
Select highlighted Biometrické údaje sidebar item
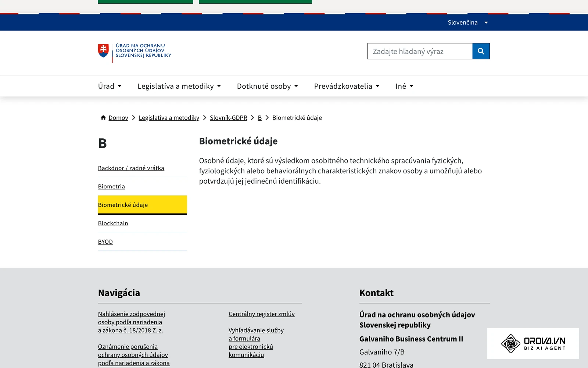tap(143, 205)
